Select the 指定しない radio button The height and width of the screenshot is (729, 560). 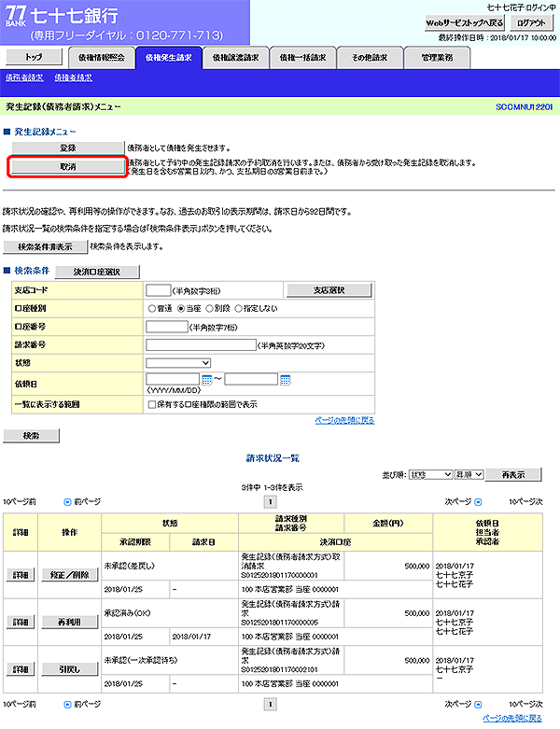click(238, 309)
